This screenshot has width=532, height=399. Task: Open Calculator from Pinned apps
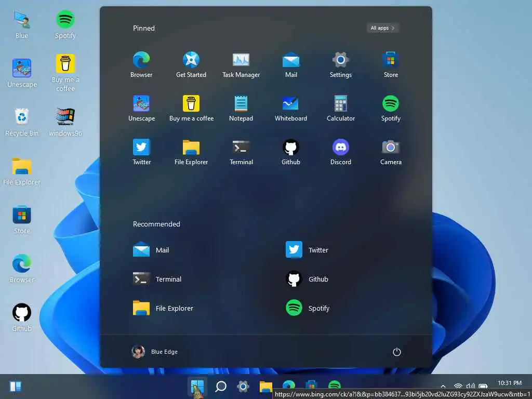coord(341,108)
